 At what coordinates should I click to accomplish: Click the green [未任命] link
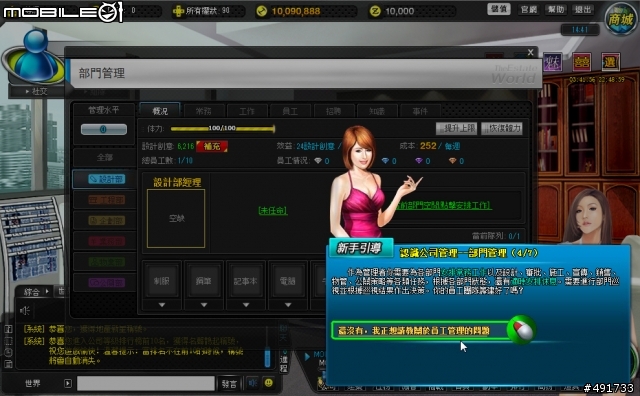[273, 211]
